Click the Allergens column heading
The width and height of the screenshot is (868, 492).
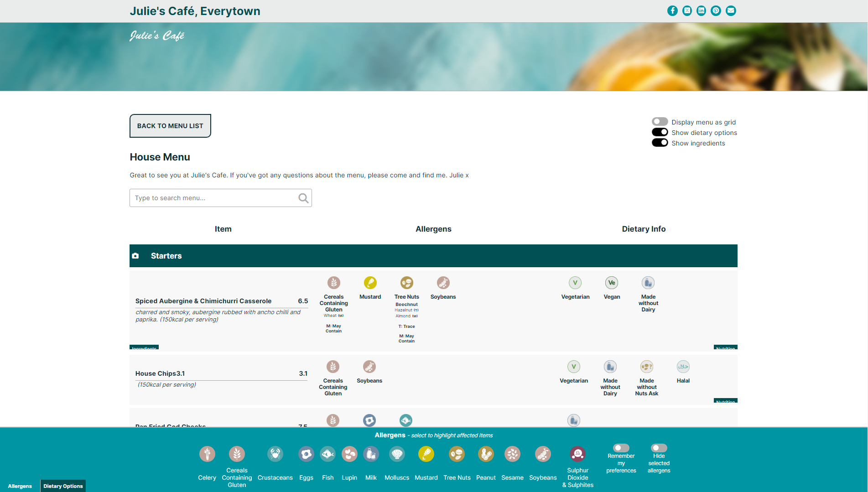[433, 229]
